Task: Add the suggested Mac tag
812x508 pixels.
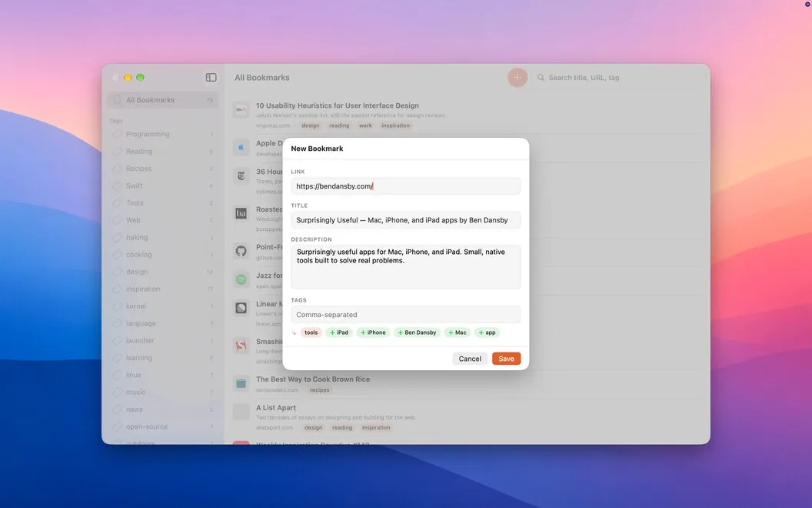Action: click(x=458, y=333)
